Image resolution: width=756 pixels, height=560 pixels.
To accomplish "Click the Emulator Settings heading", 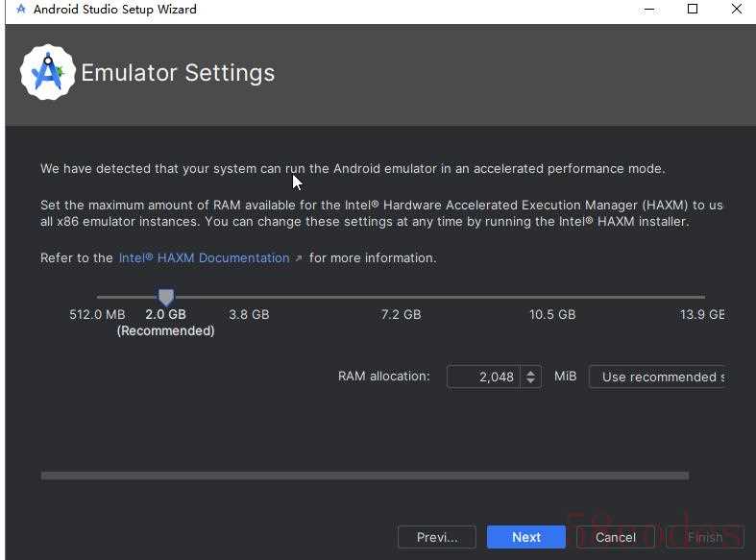I will pos(178,73).
